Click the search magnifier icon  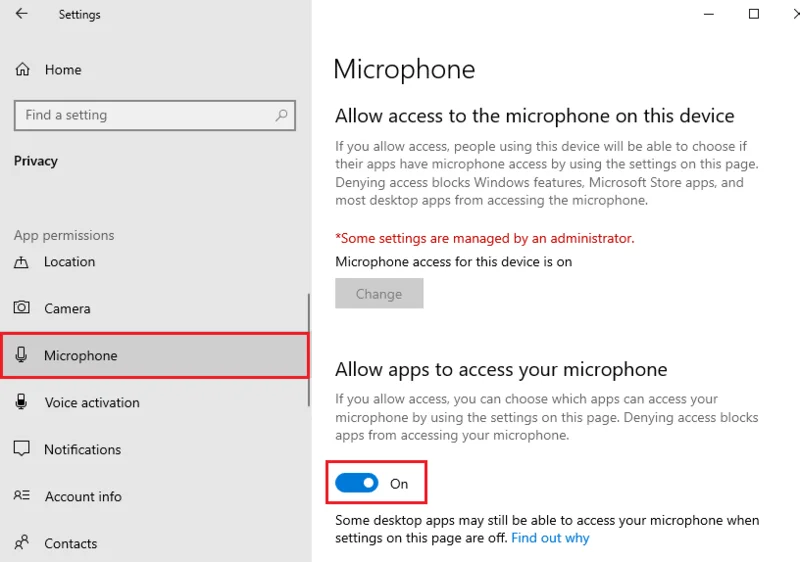[281, 115]
